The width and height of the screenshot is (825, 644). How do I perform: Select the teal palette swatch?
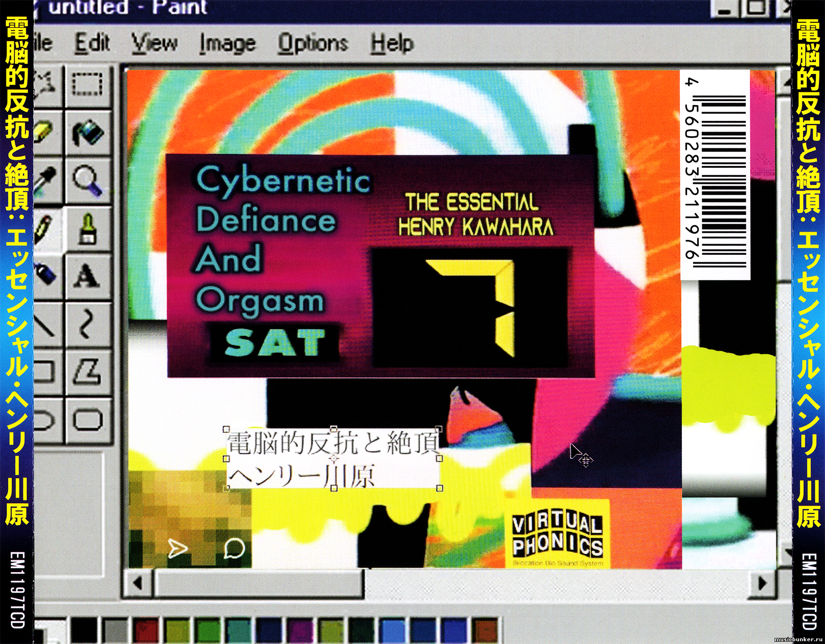click(x=238, y=631)
